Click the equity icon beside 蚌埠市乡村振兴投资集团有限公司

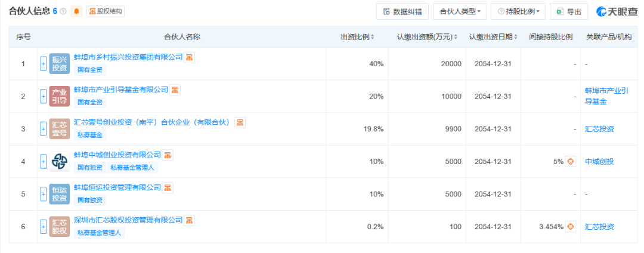click(x=190, y=57)
